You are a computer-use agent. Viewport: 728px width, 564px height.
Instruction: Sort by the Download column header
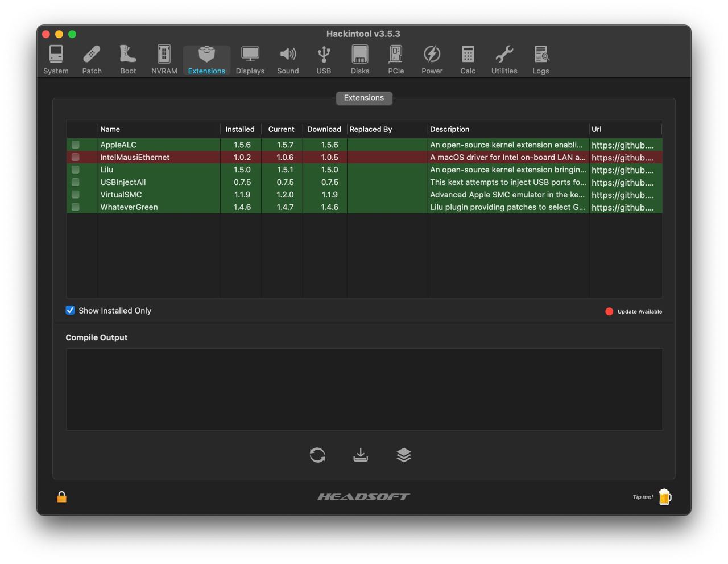pyautogui.click(x=324, y=129)
